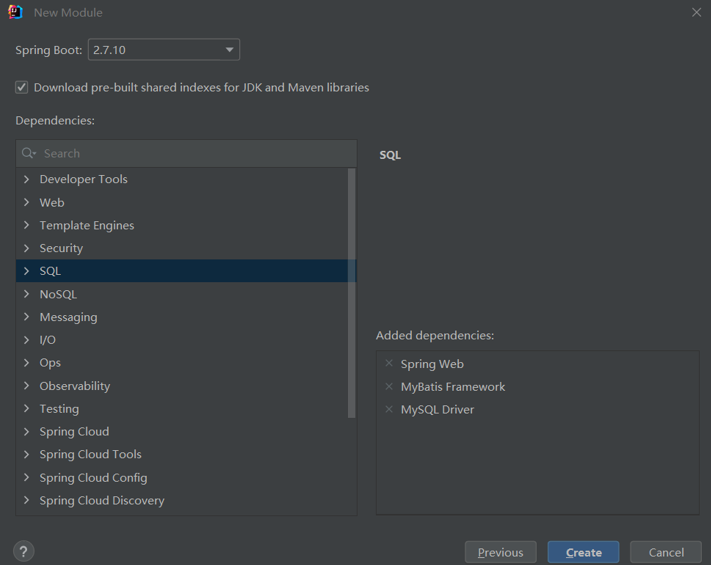The height and width of the screenshot is (565, 711).
Task: Select Spring Cloud Discovery in list
Action: point(102,500)
